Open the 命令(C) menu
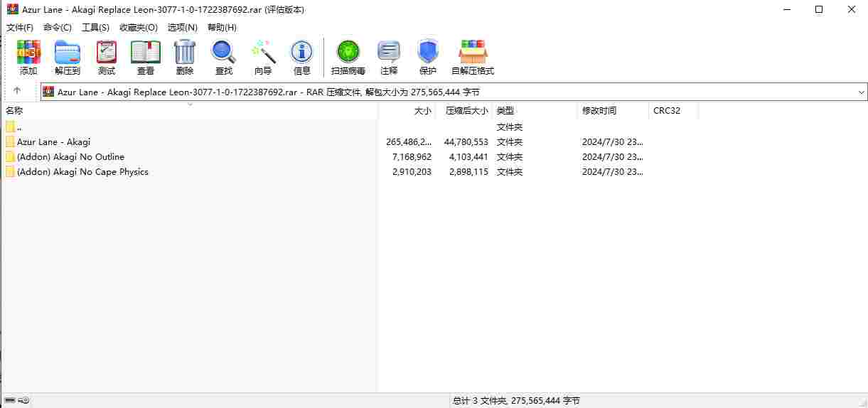The width and height of the screenshot is (868, 408). pos(58,27)
